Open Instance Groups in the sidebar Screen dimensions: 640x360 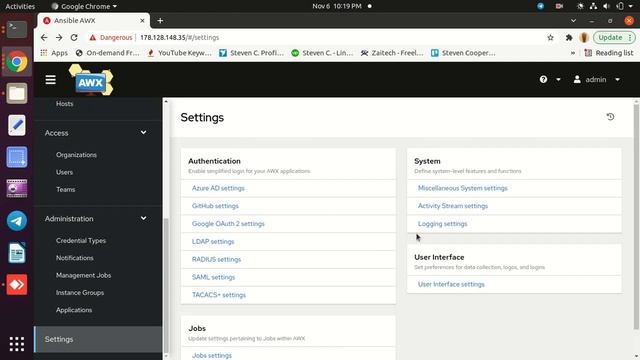pos(80,293)
